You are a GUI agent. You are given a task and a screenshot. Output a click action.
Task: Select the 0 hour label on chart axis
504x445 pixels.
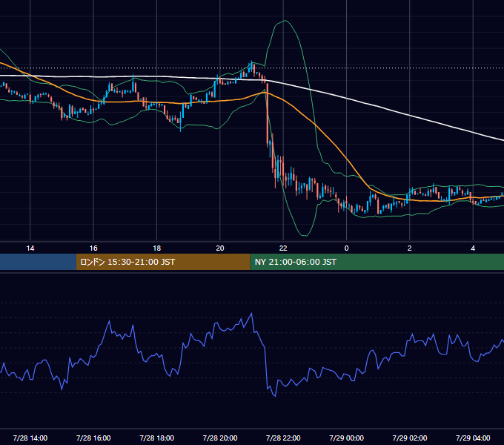click(x=346, y=248)
